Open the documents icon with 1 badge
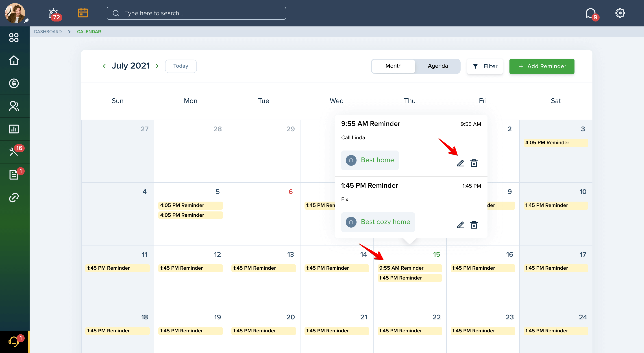644x353 pixels. pyautogui.click(x=14, y=175)
